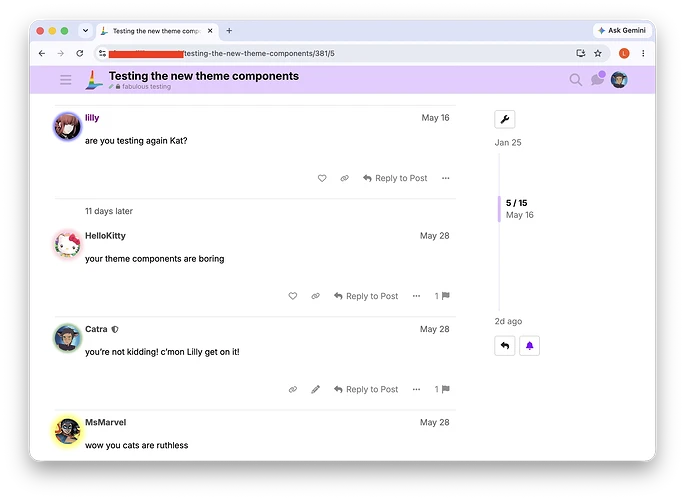The width and height of the screenshot is (684, 500).
Task: Click the pencil icon beside fabulous testing
Action: (111, 87)
